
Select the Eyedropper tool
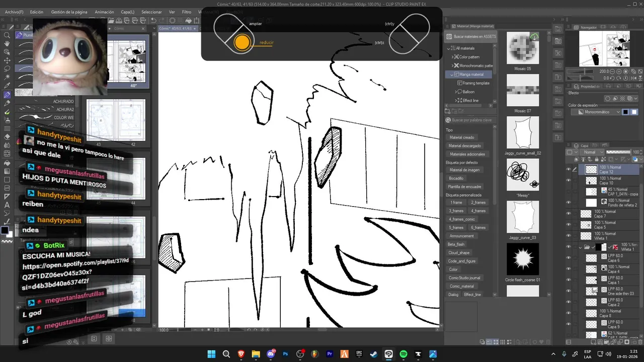(x=7, y=85)
